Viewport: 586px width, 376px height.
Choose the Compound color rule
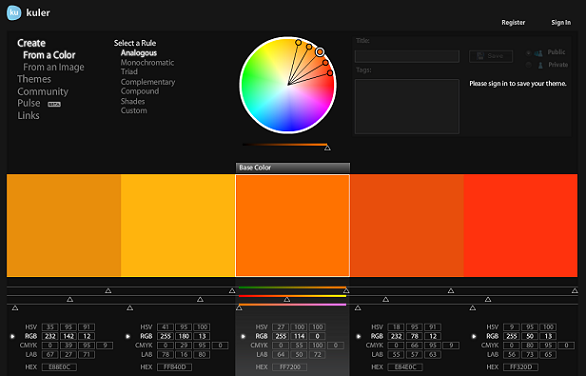[140, 91]
